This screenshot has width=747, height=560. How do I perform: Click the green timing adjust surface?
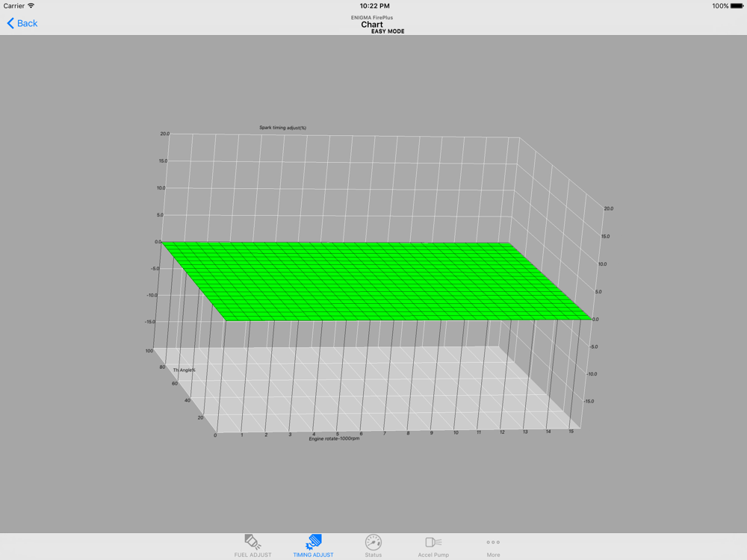coord(376,281)
